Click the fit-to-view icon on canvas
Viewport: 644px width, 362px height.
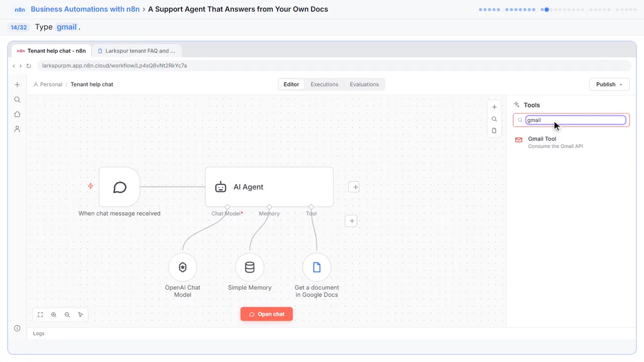click(x=40, y=315)
